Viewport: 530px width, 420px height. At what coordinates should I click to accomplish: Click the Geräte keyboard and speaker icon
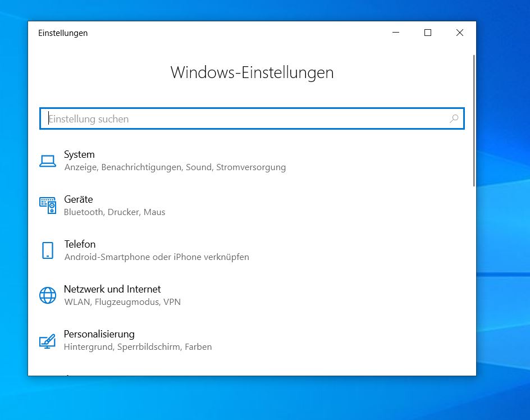tap(48, 206)
